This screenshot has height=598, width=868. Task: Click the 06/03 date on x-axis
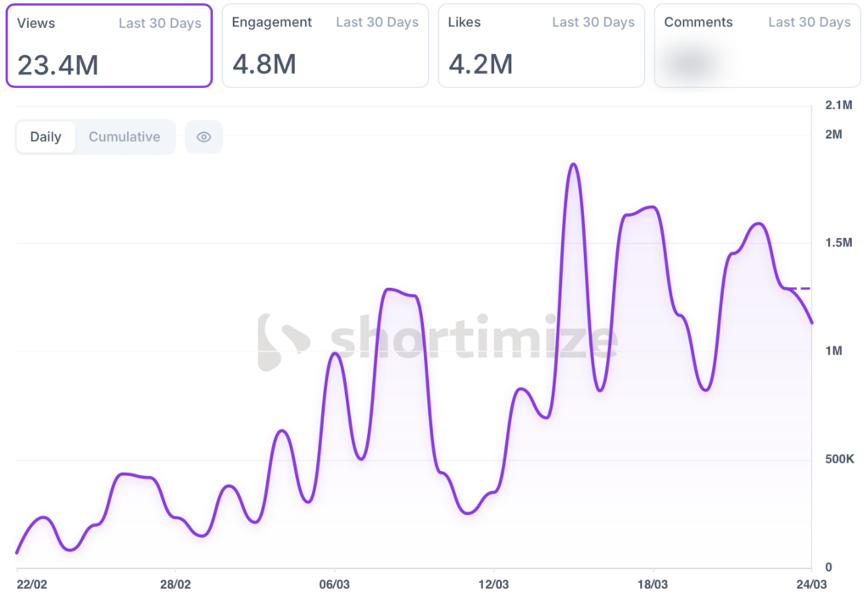point(334,584)
